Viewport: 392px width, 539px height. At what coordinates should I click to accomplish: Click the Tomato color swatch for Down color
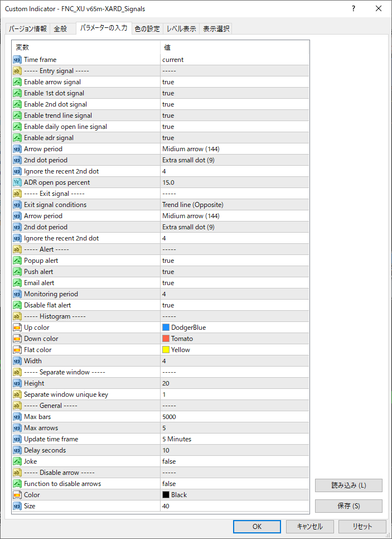(166, 339)
